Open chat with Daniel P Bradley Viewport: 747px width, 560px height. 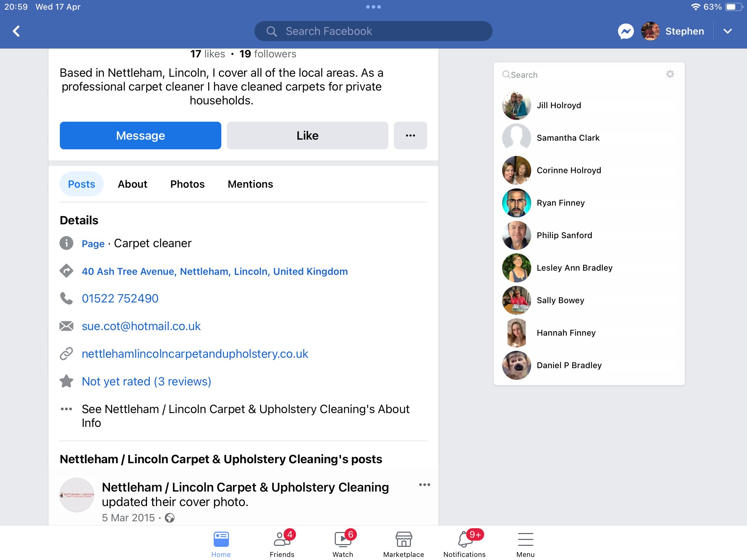tap(589, 365)
